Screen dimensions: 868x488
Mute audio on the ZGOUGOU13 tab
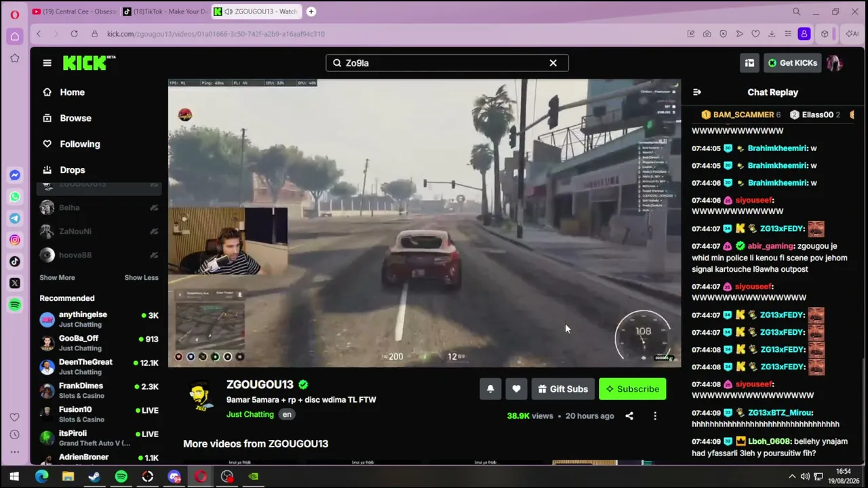point(229,12)
